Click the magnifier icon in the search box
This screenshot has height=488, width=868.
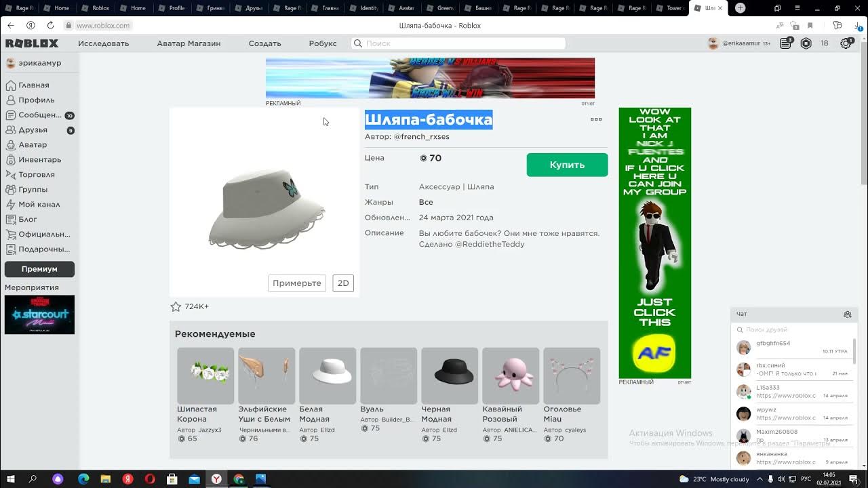(x=358, y=43)
